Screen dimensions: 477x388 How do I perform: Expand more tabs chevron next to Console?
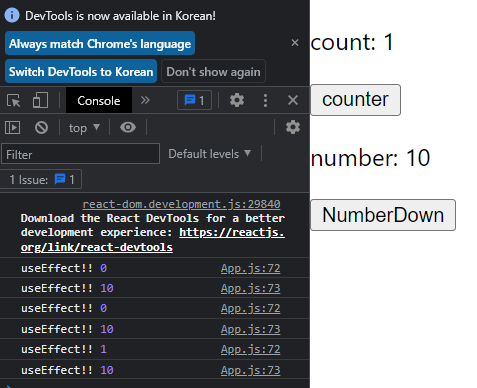click(145, 100)
